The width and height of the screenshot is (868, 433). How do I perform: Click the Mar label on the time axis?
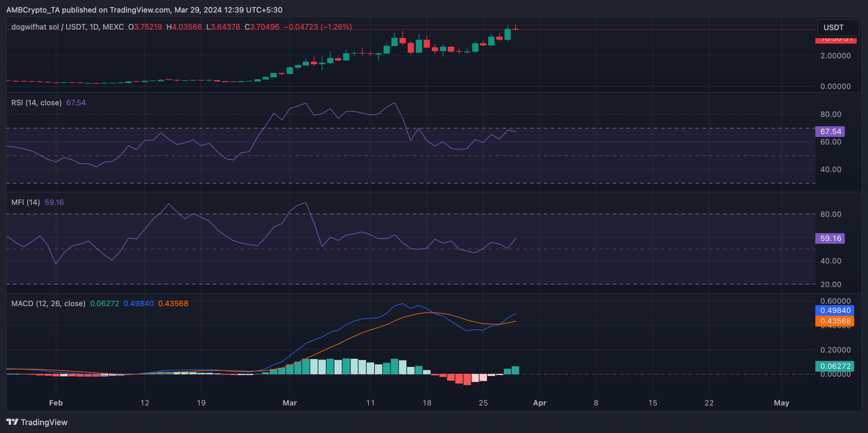point(290,403)
